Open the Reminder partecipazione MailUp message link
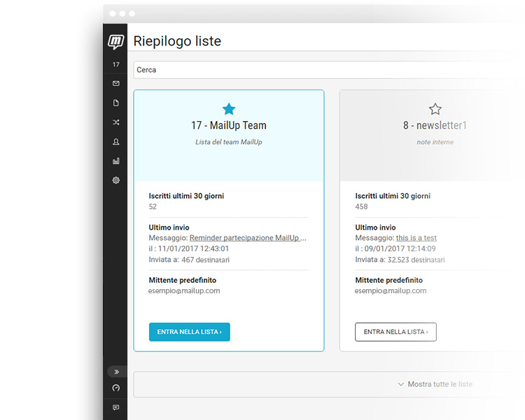This screenshot has height=420, width=525. coord(248,238)
